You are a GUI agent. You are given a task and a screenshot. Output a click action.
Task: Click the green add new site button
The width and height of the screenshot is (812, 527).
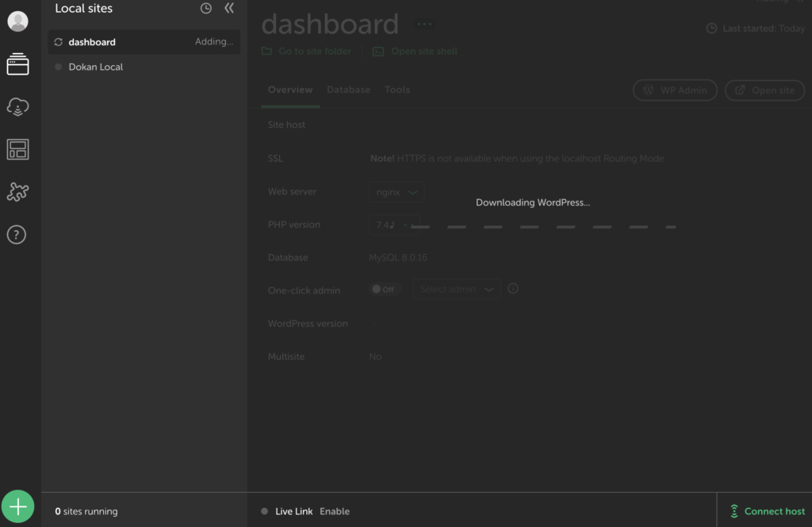pyautogui.click(x=17, y=506)
